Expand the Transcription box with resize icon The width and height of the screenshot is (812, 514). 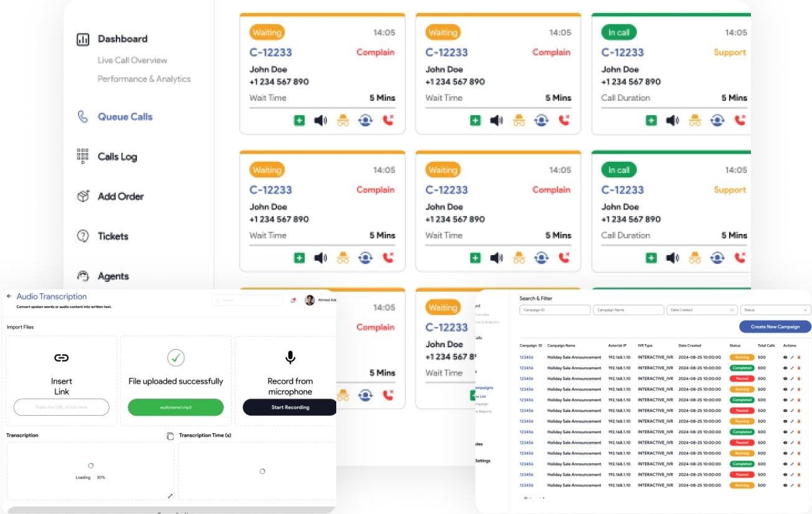coord(170,496)
